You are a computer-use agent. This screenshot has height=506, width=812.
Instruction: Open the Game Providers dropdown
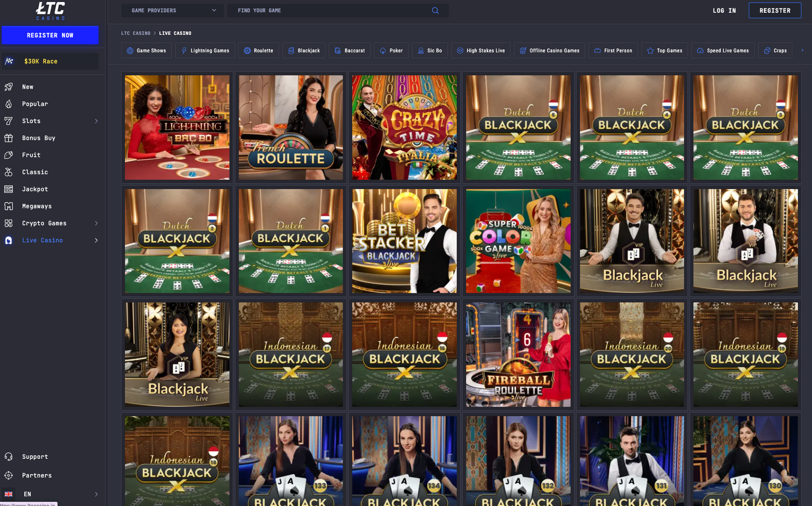(173, 11)
